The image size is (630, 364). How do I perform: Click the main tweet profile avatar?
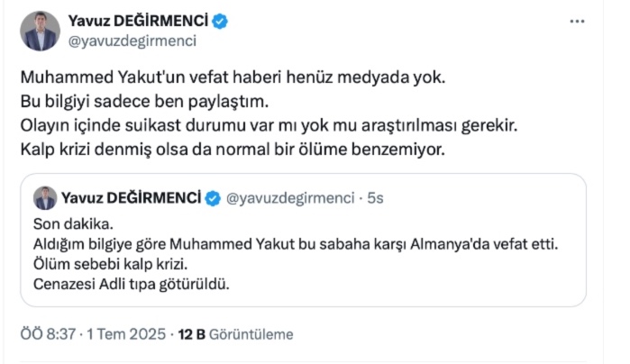[x=40, y=31]
